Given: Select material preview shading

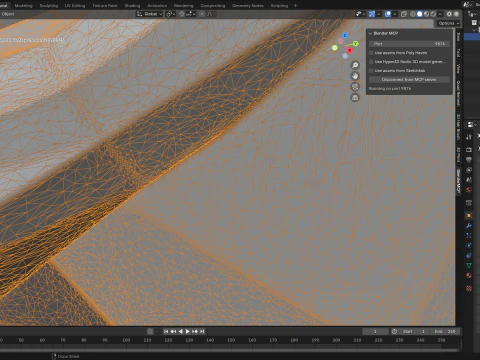Looking at the screenshot, I should tap(426, 14).
